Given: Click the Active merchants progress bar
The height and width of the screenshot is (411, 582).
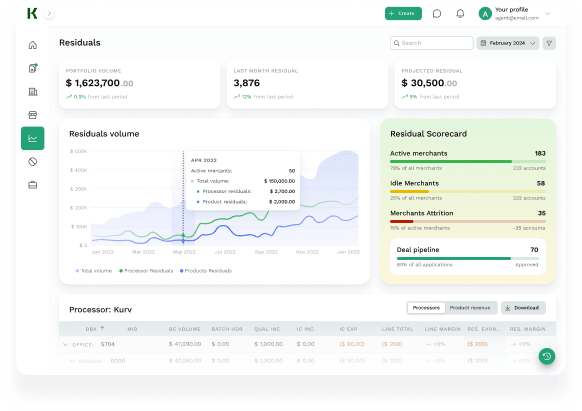Looking at the screenshot, I should coord(468,162).
